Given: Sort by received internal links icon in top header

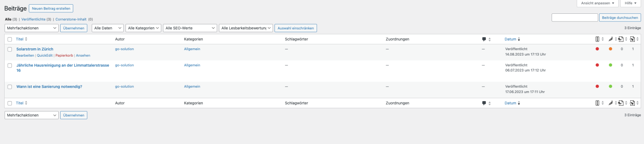Looking at the screenshot, I should (x=632, y=39).
